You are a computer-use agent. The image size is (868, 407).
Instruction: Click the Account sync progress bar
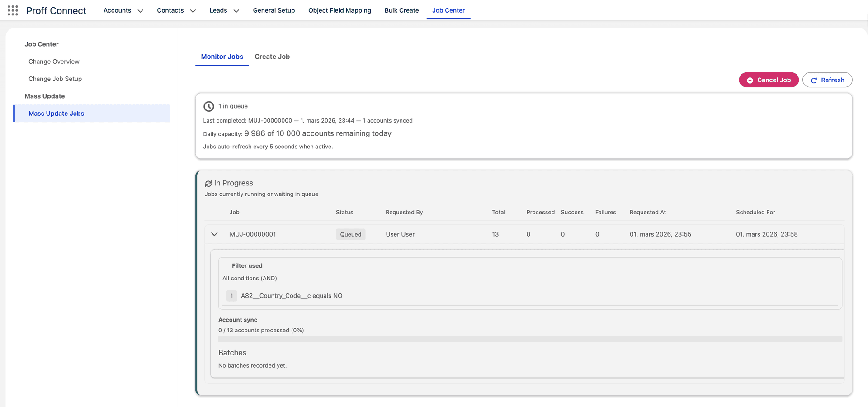click(x=529, y=339)
